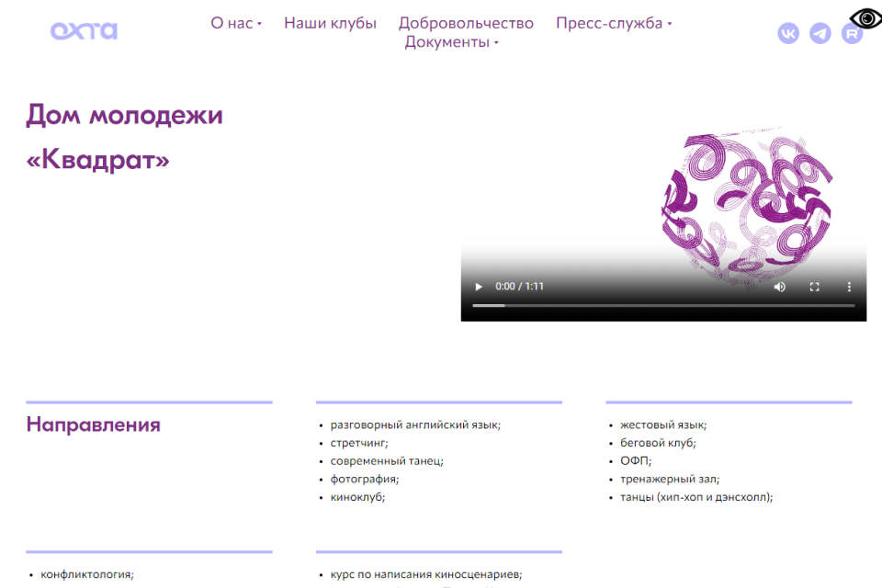Open the Telegram channel icon

pyautogui.click(x=820, y=33)
